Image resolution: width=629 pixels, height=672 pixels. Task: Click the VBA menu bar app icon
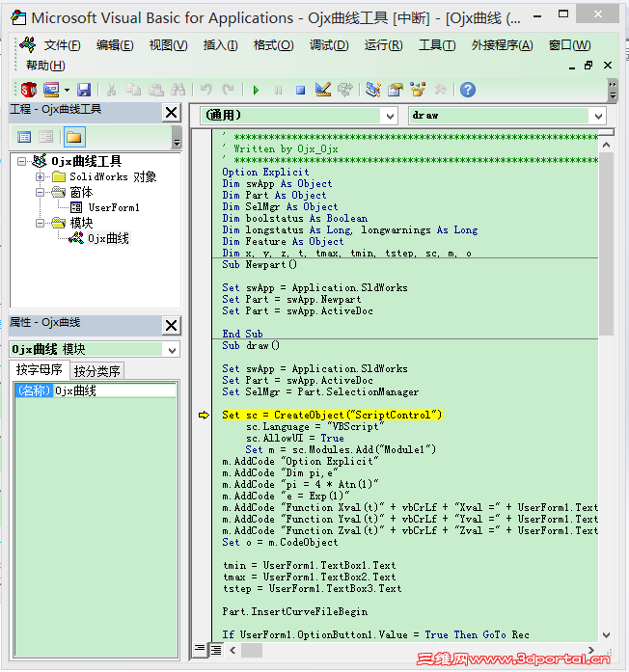pos(27,44)
